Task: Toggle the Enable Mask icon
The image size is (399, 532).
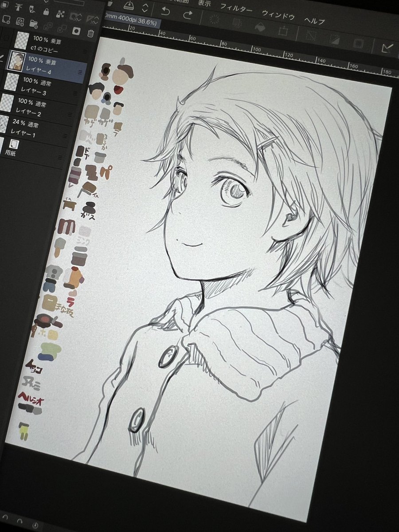Action: pyautogui.click(x=75, y=16)
